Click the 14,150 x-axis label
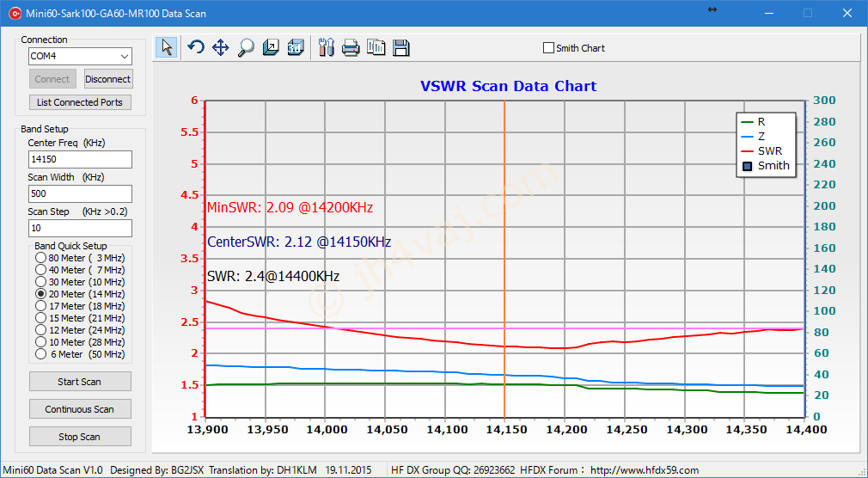The width and height of the screenshot is (868, 478). tap(504, 430)
